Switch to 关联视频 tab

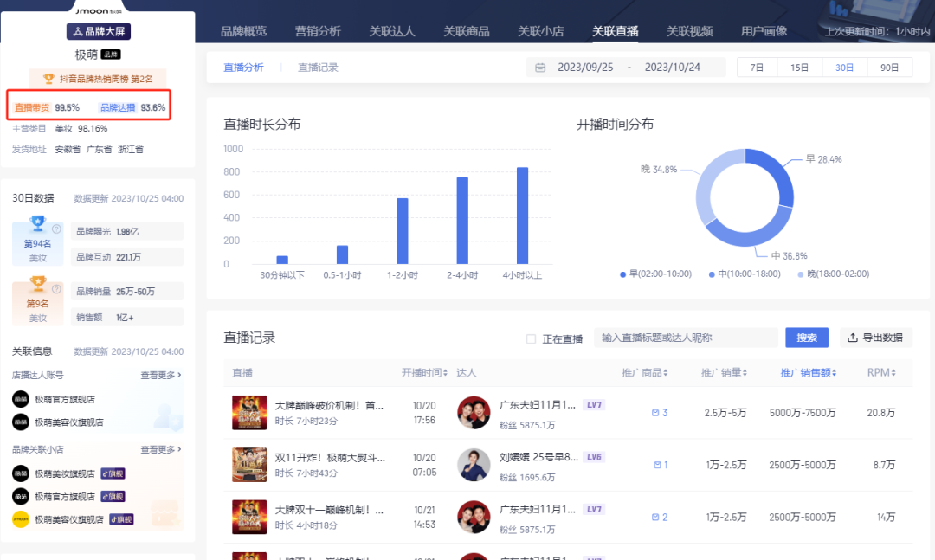689,31
